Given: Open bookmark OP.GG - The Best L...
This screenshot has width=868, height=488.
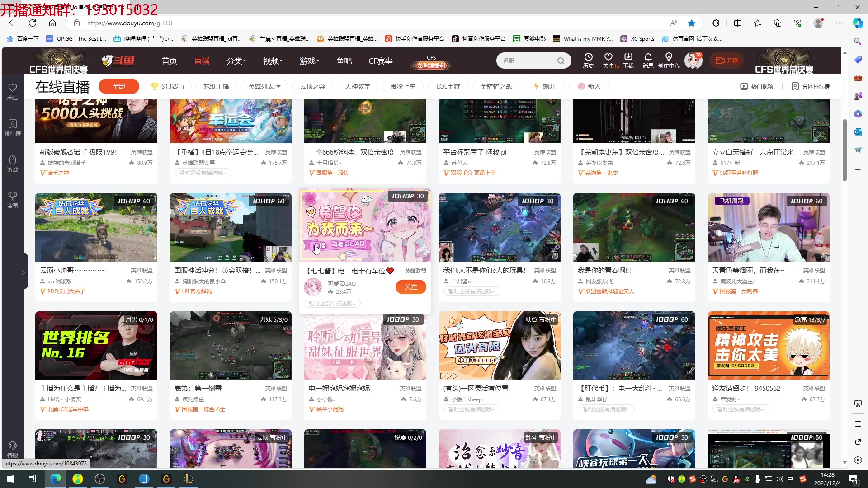Looking at the screenshot, I should click(76, 39).
